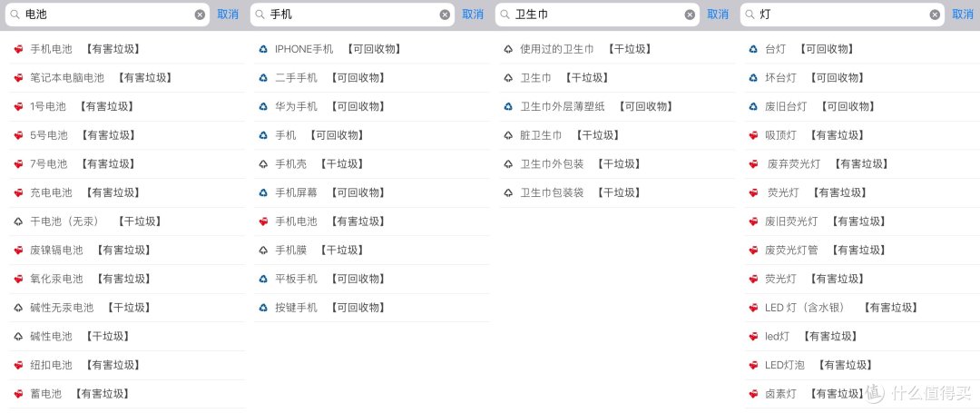Viewport: 980px width, 413px height.
Task: Open the 卤素灯 result
Action: pyautogui.click(x=862, y=394)
